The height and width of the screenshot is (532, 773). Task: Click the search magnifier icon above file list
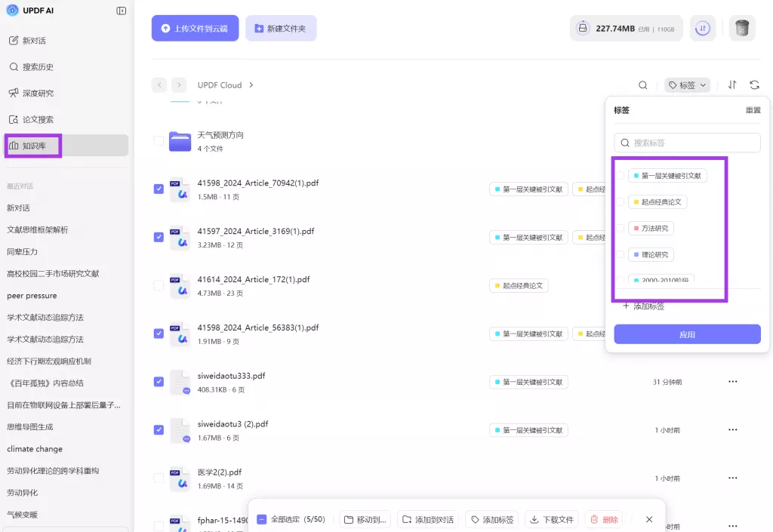click(x=643, y=85)
